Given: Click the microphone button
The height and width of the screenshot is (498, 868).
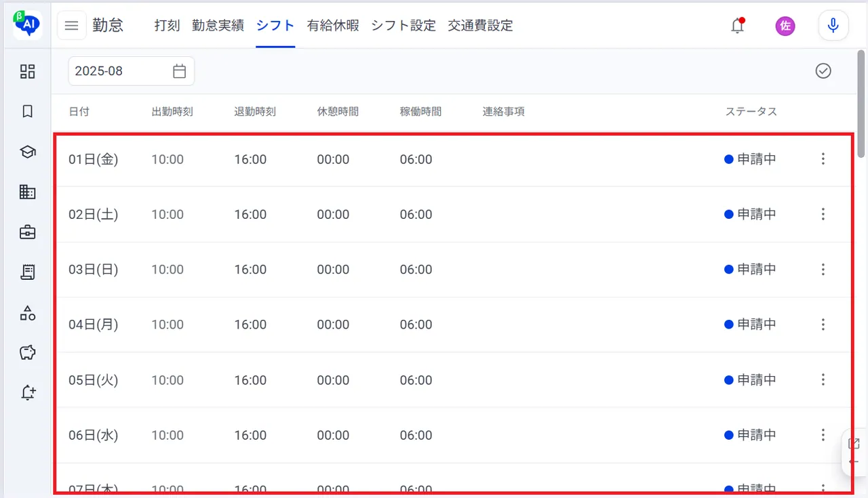Looking at the screenshot, I should click(833, 26).
